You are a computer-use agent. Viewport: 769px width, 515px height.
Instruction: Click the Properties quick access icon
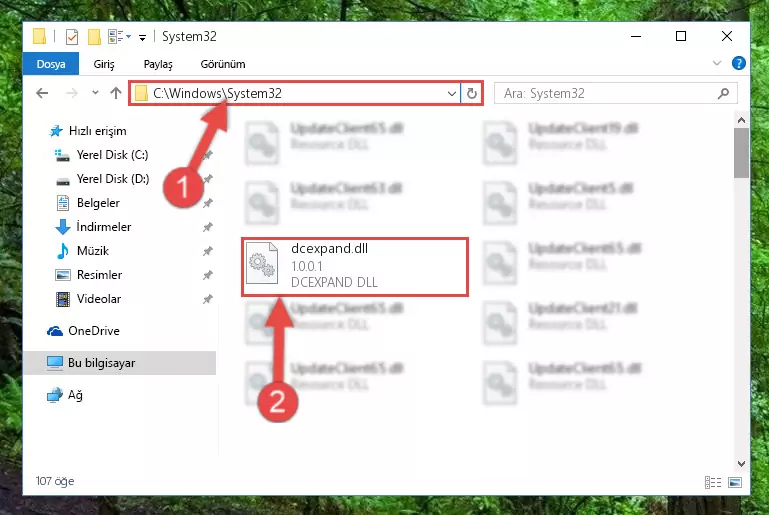coord(72,37)
